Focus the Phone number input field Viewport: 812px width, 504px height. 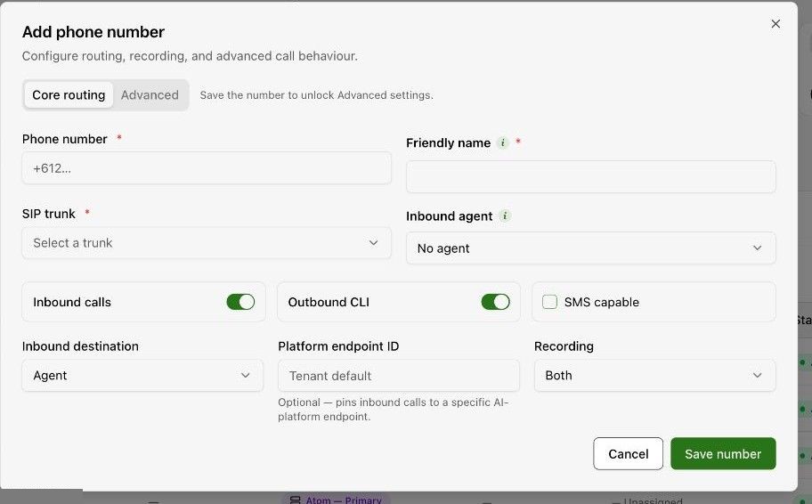tap(207, 167)
